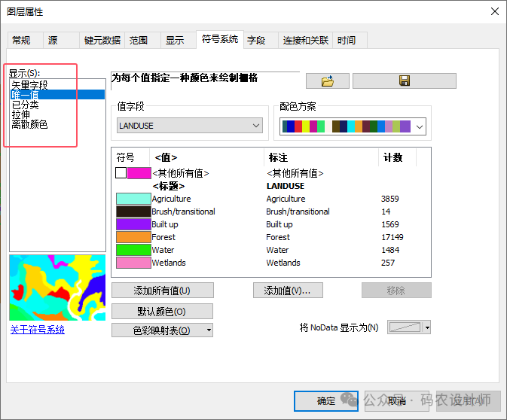Viewport: 507px width, 420px height.
Task: Open the 连接和关联 tab
Action: click(306, 41)
